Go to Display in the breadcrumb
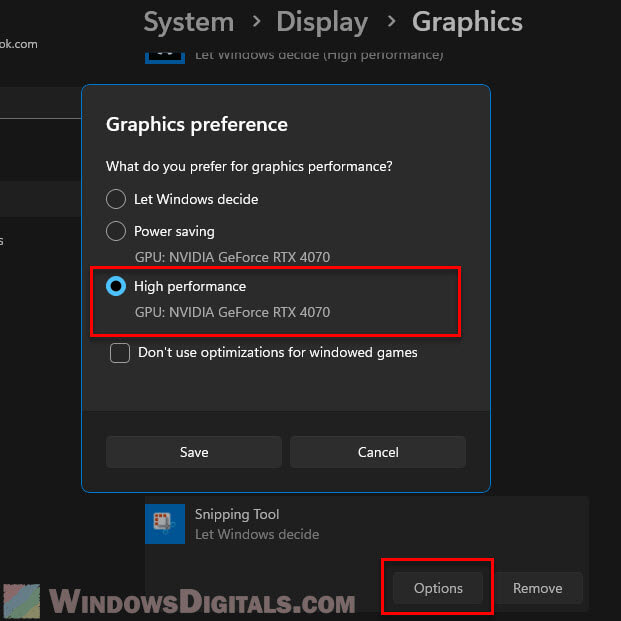The height and width of the screenshot is (621, 621). point(322,22)
